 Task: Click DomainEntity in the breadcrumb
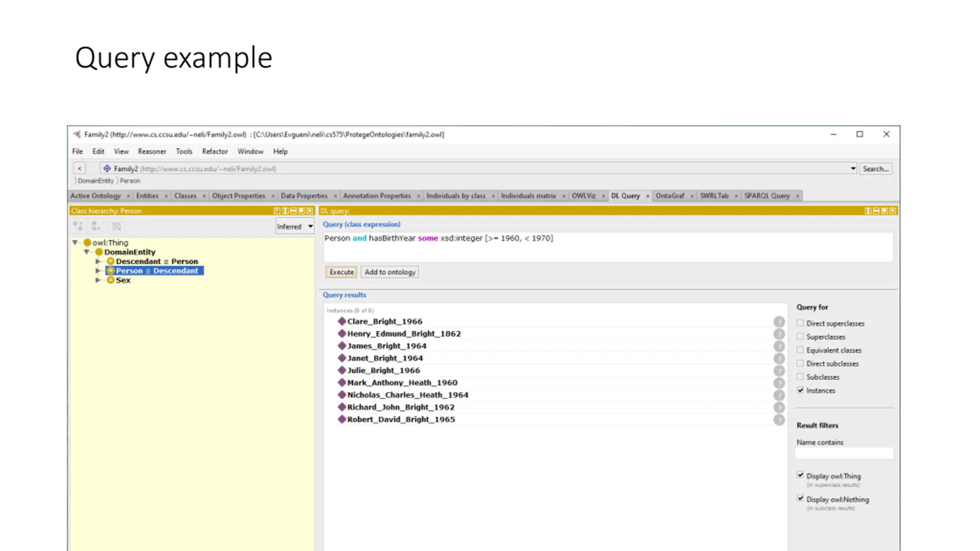point(96,181)
